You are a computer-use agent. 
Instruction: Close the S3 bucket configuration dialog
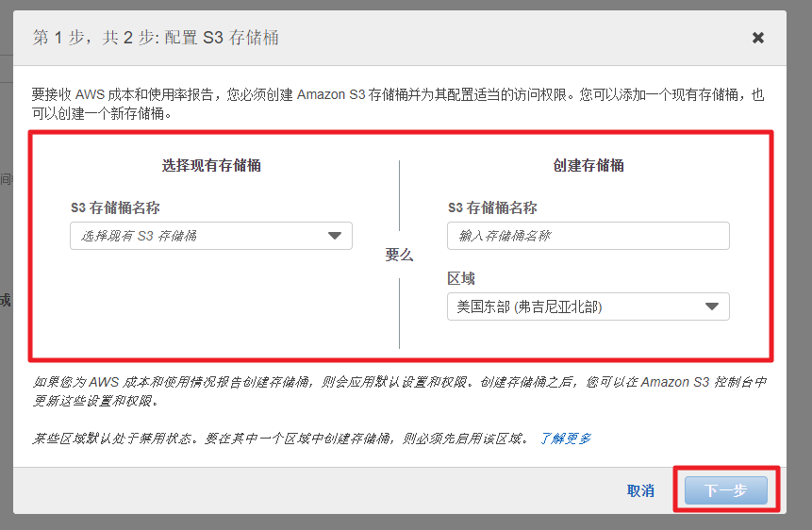[x=757, y=38]
